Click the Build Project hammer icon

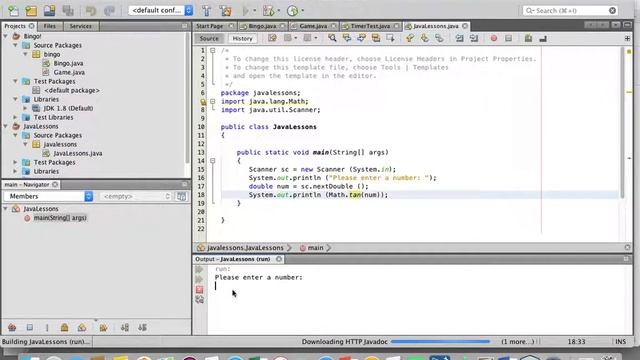pos(207,11)
